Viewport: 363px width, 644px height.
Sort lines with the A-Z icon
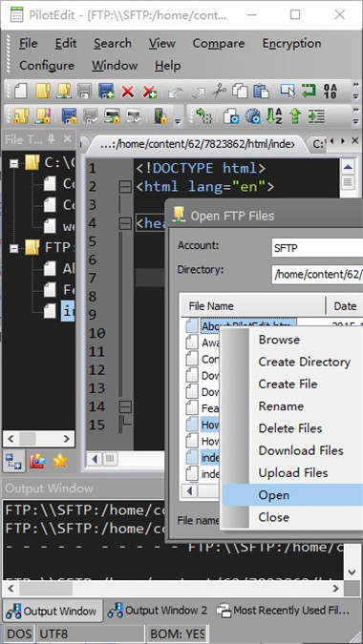(x=274, y=116)
